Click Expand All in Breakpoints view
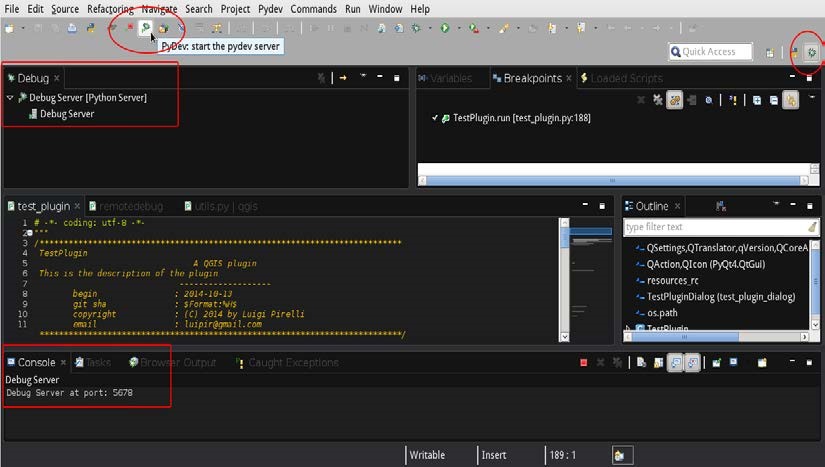Image resolution: width=825 pixels, height=467 pixels. (757, 100)
